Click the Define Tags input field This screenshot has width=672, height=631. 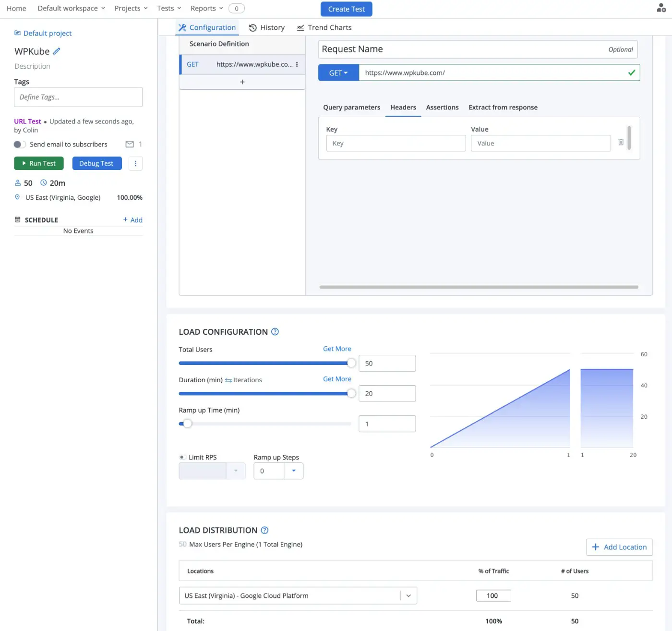coord(78,97)
